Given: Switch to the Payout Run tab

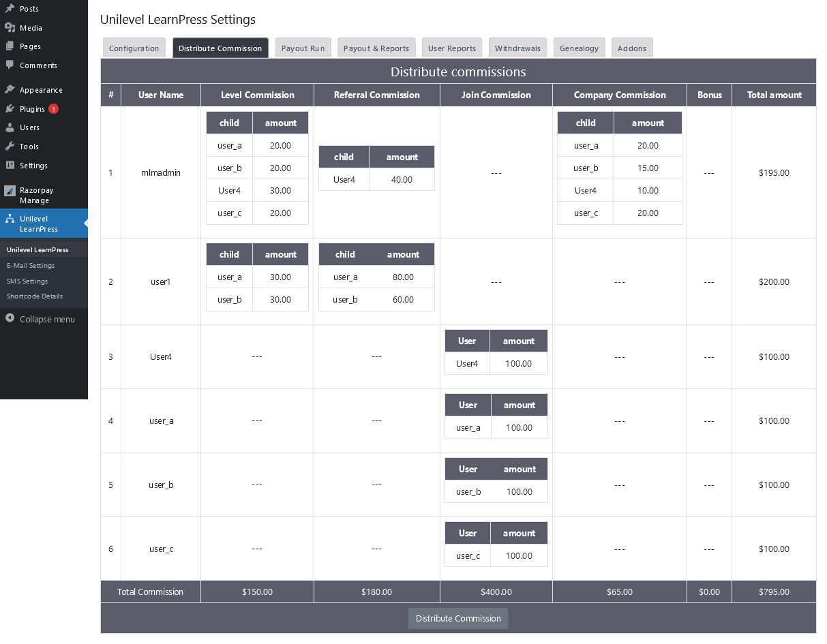Looking at the screenshot, I should tap(303, 48).
